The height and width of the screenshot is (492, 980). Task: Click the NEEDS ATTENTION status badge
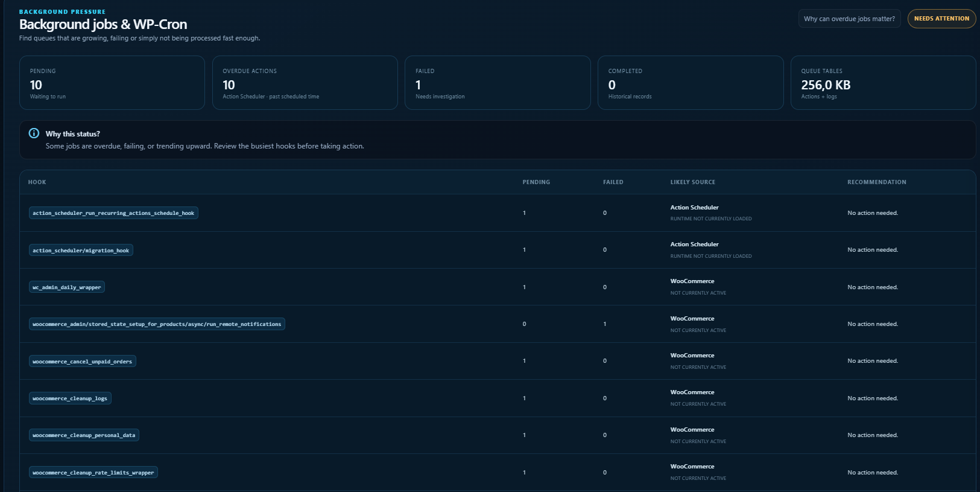(941, 19)
